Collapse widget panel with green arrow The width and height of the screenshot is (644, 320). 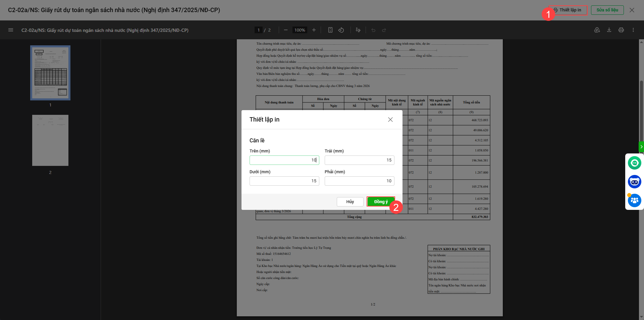click(x=641, y=147)
